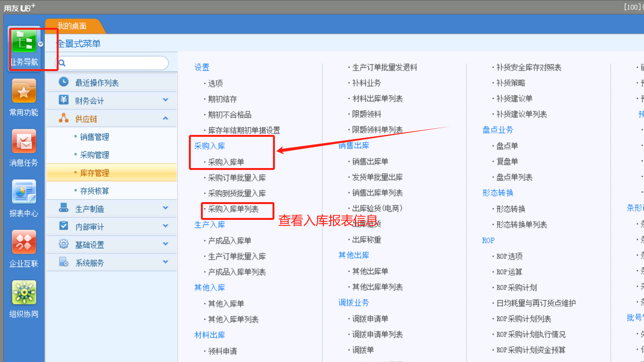Open 其他入库单列表 link

tap(234, 320)
